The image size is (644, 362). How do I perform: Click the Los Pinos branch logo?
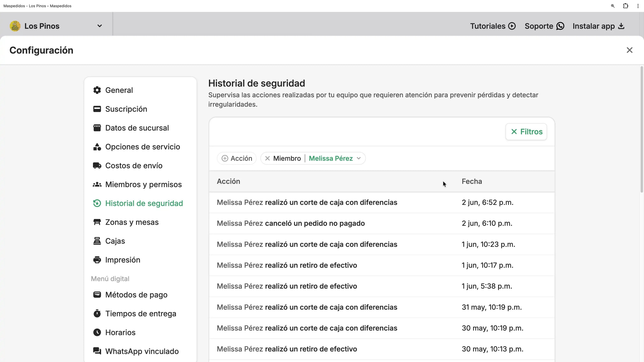pyautogui.click(x=15, y=26)
